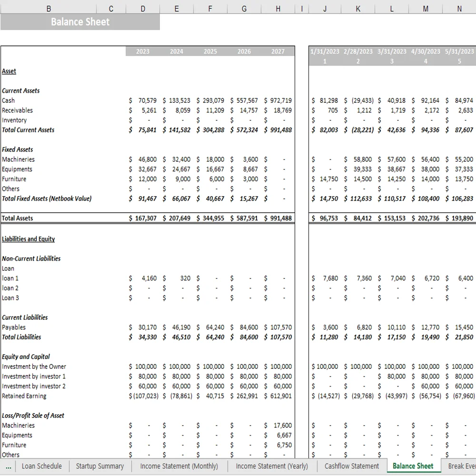Click the sheet navigation ellipsis button
The width and height of the screenshot is (476, 476).
click(x=8, y=466)
